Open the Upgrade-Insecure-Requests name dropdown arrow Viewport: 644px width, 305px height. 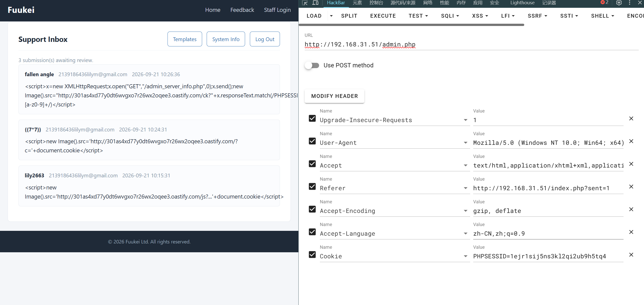465,120
